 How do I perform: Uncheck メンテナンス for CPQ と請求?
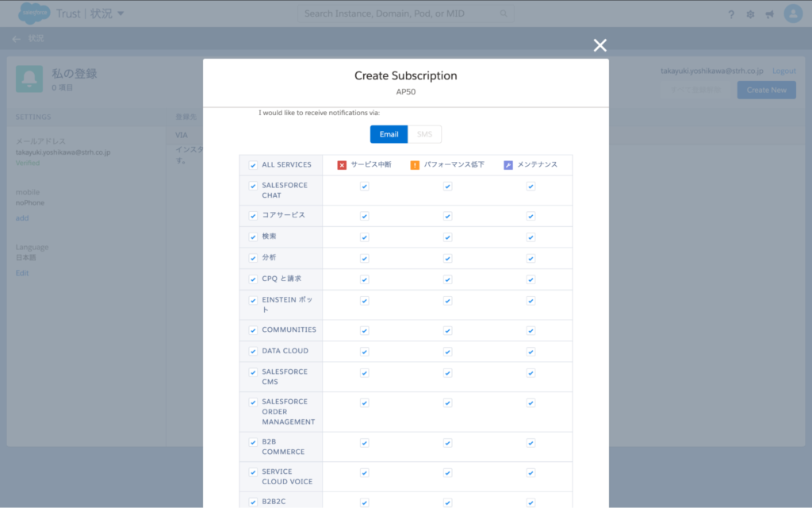point(530,280)
